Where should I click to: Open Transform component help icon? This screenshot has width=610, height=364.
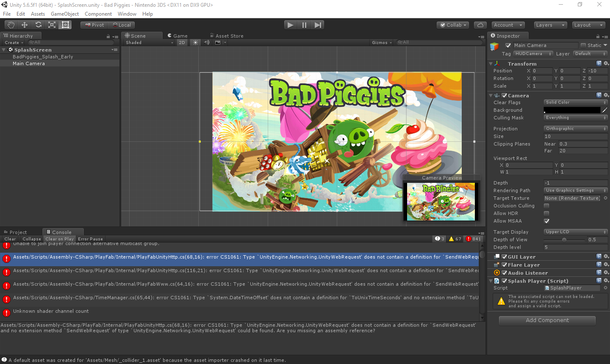coord(599,63)
